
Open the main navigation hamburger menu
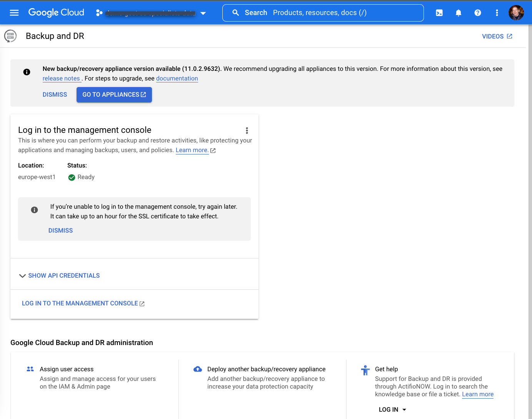14,12
